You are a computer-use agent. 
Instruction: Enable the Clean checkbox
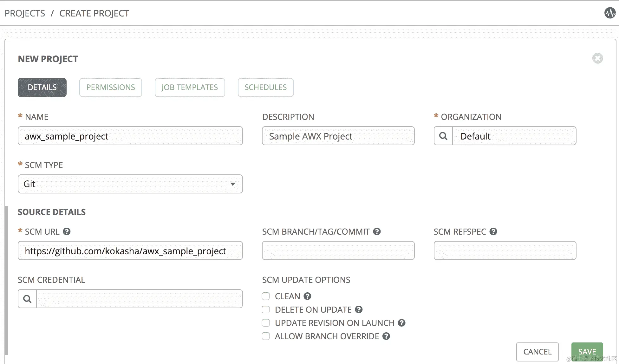(266, 296)
